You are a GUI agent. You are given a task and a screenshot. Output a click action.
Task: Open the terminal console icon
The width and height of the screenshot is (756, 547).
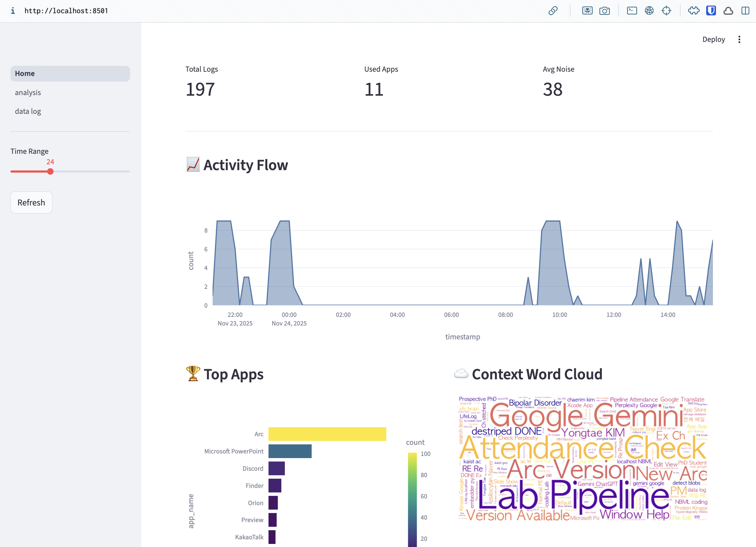click(632, 11)
